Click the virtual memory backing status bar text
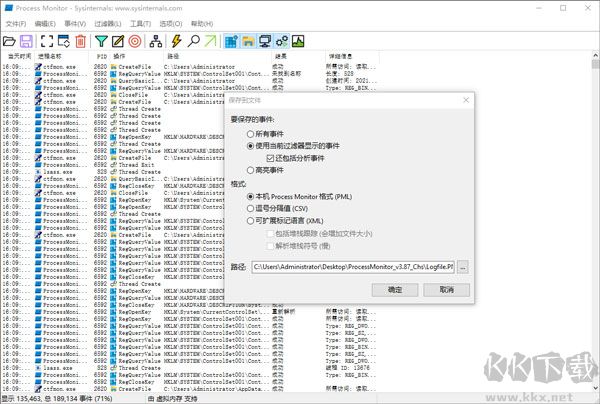The image size is (600, 404). [x=172, y=399]
